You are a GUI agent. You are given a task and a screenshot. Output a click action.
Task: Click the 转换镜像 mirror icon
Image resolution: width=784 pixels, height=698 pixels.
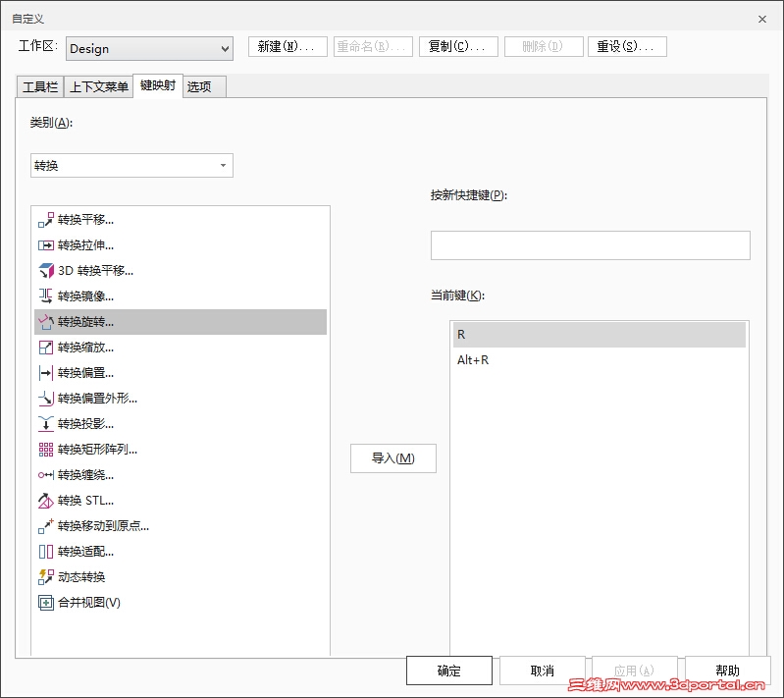[x=45, y=296]
